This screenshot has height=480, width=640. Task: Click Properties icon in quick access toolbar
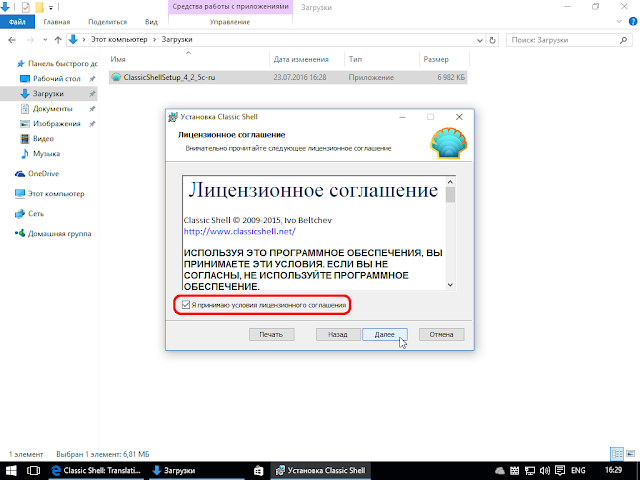(x=25, y=7)
